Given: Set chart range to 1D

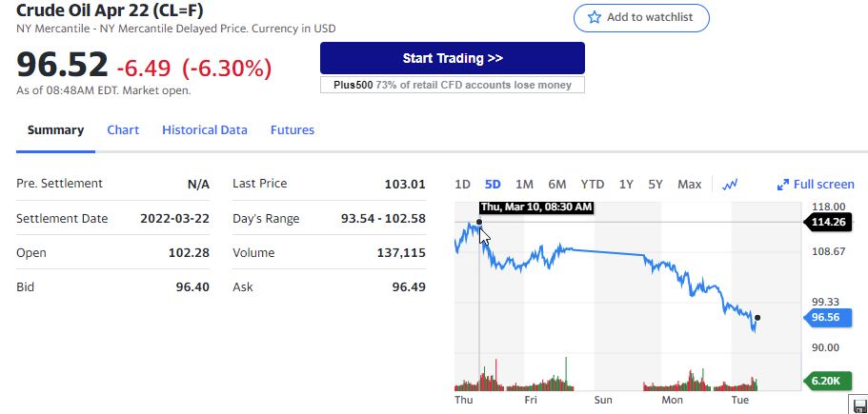Looking at the screenshot, I should point(463,185).
